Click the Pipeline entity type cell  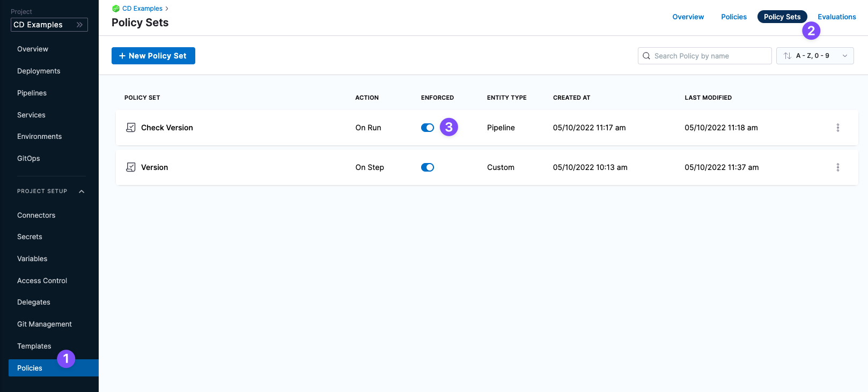tap(501, 128)
